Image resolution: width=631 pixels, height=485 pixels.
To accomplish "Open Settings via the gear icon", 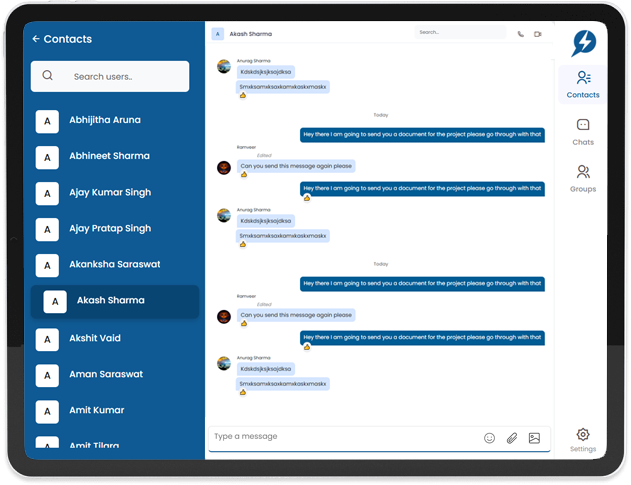I will click(583, 435).
